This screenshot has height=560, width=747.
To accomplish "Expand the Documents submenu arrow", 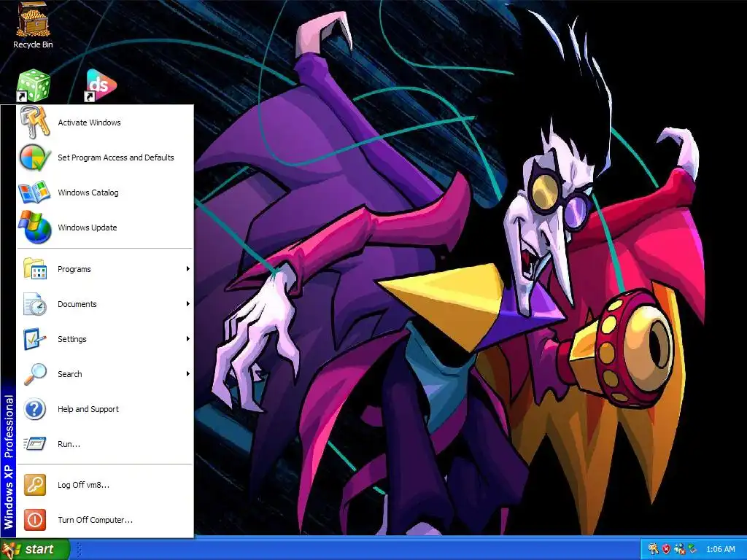I will pos(187,304).
